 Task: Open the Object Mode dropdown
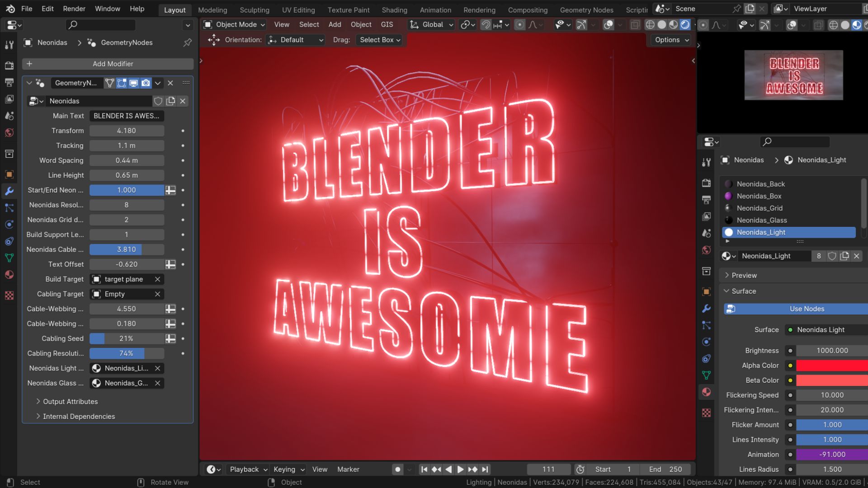pyautogui.click(x=234, y=25)
